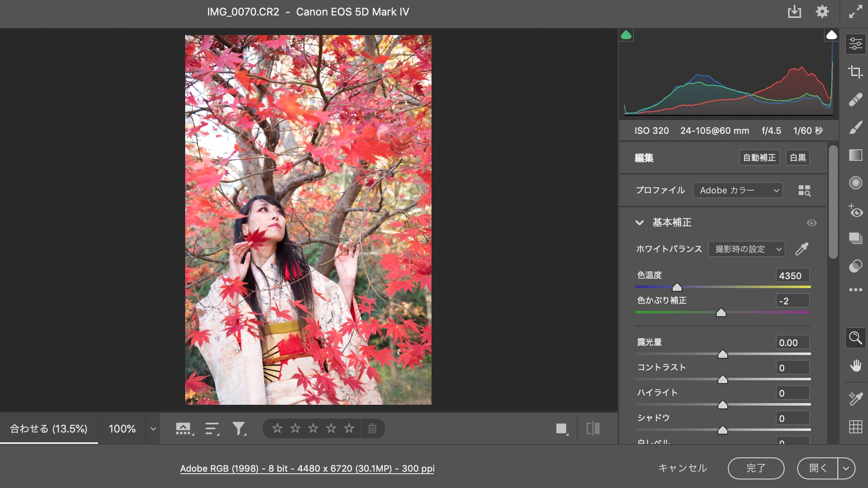Viewport: 868px width, 488px height.
Task: Click the 色温度 slider handle
Action: [677, 287]
